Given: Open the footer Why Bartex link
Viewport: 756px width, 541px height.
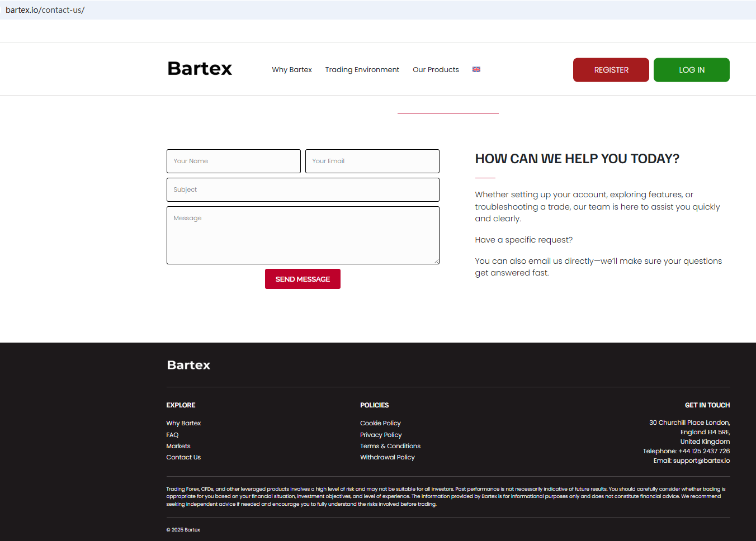Looking at the screenshot, I should coord(183,423).
